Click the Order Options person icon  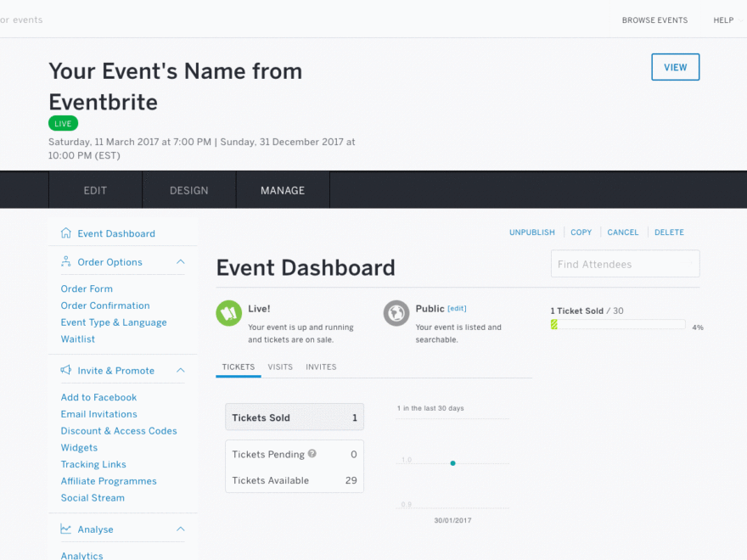[x=66, y=262]
